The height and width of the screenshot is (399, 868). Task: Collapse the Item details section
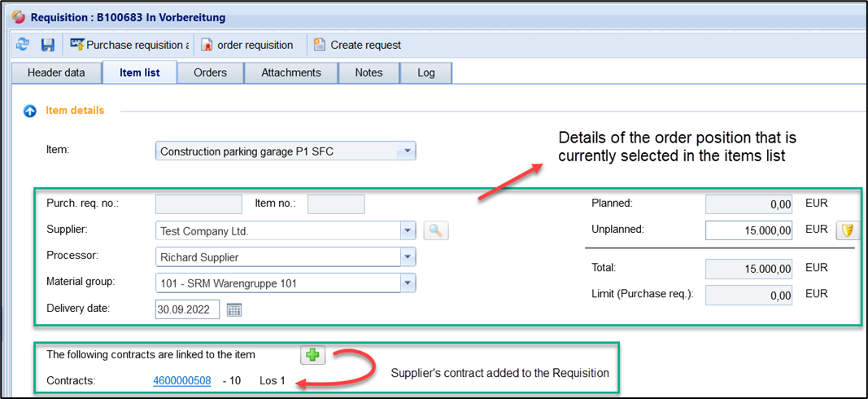pos(30,111)
